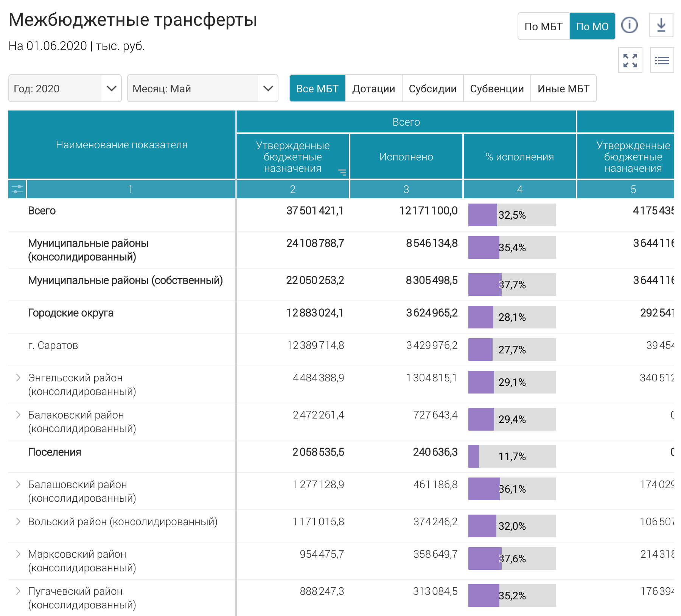Expand Балашовский район row
The image size is (681, 616).
18,484
